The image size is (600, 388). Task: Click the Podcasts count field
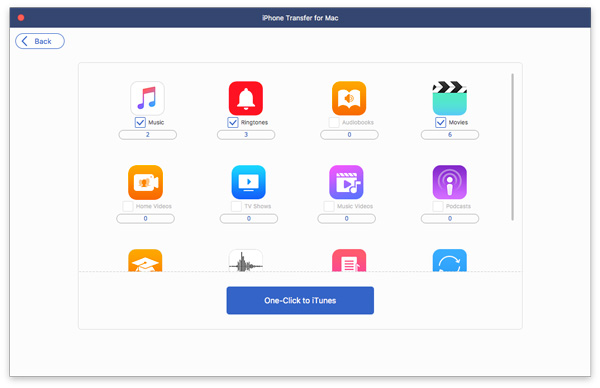(450, 218)
